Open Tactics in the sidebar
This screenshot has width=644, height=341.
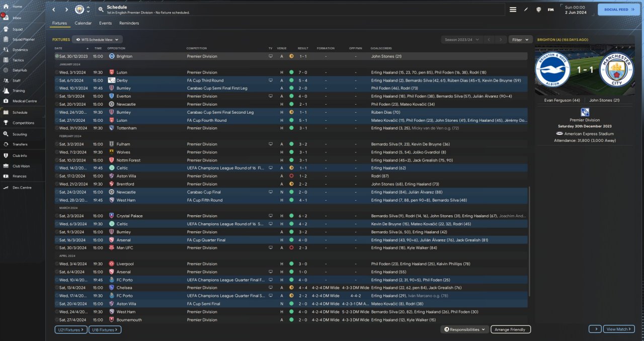pyautogui.click(x=18, y=60)
